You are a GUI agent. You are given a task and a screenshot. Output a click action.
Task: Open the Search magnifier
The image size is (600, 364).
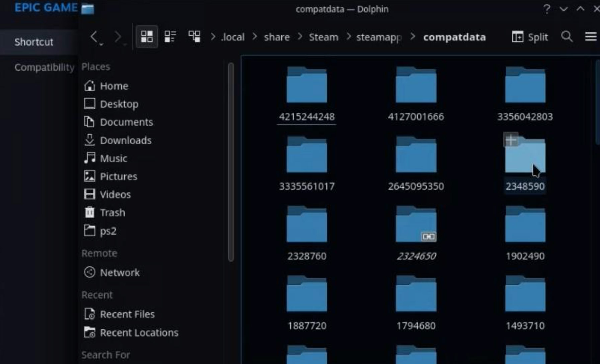coord(567,36)
